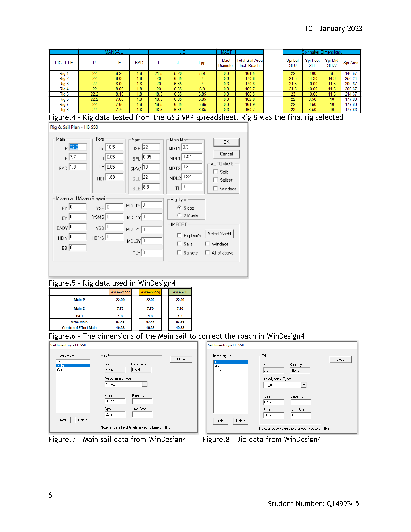
Task: Click the Main BAD input field
Action: tap(78, 167)
